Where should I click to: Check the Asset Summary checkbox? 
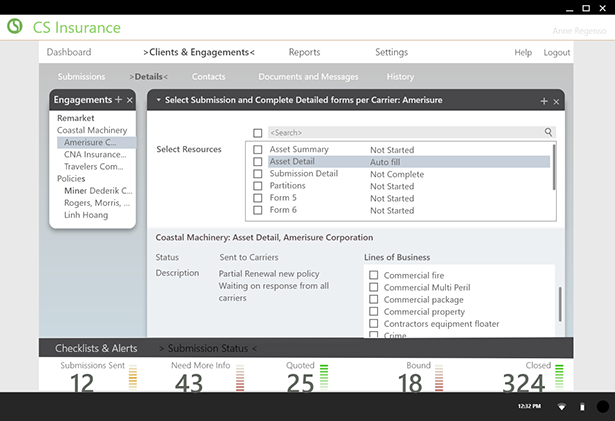pyautogui.click(x=258, y=150)
